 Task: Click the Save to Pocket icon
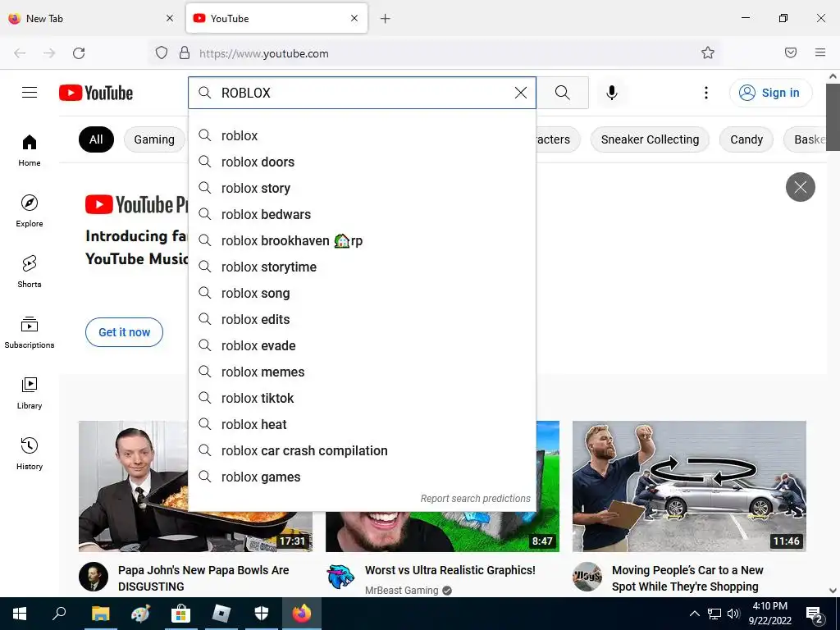[x=791, y=52]
